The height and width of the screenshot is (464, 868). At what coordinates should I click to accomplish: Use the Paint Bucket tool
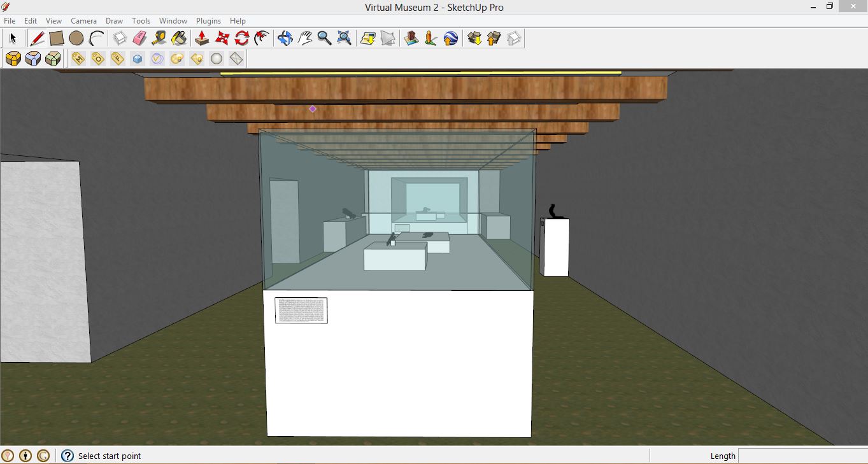(x=179, y=39)
